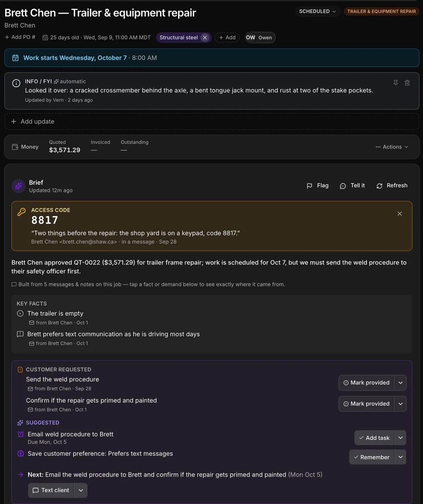Click the Brett Chen customer name subtitle
Image resolution: width=423 pixels, height=504 pixels.
[x=20, y=25]
